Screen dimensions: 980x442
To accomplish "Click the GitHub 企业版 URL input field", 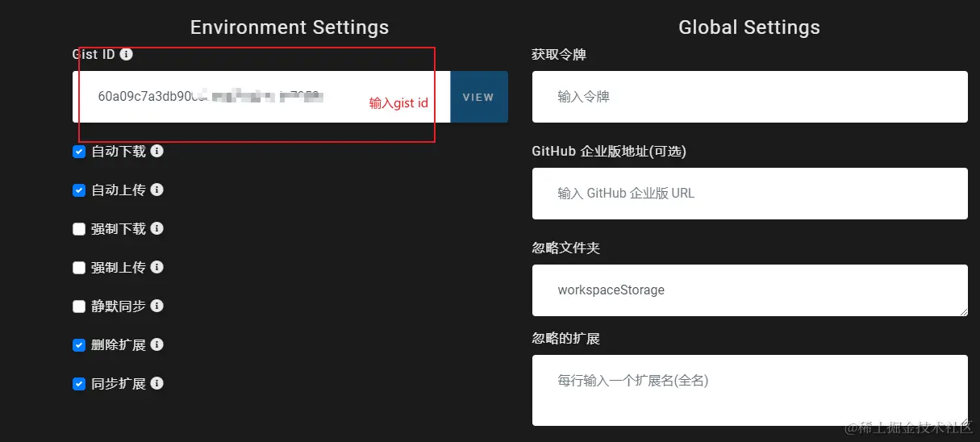I will [x=749, y=194].
